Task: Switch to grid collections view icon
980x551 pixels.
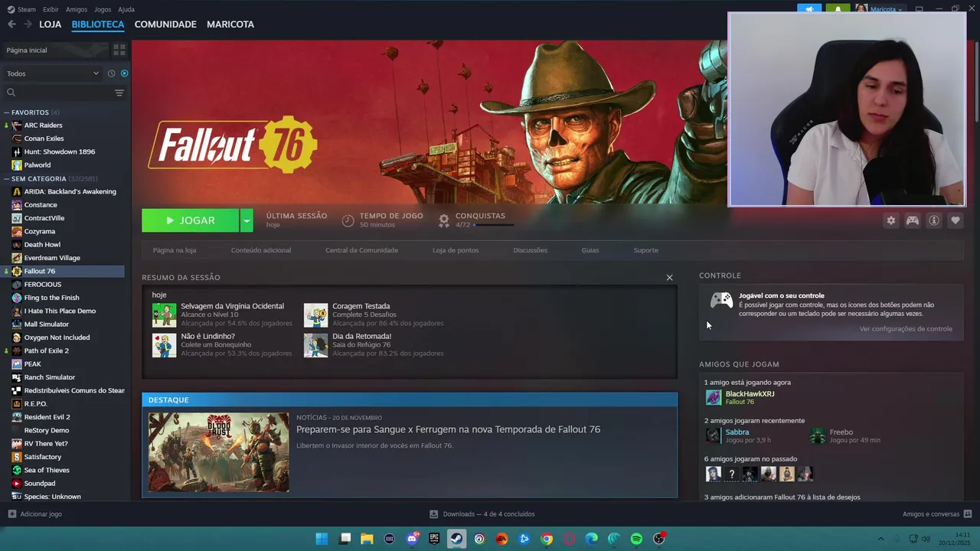Action: pyautogui.click(x=119, y=50)
